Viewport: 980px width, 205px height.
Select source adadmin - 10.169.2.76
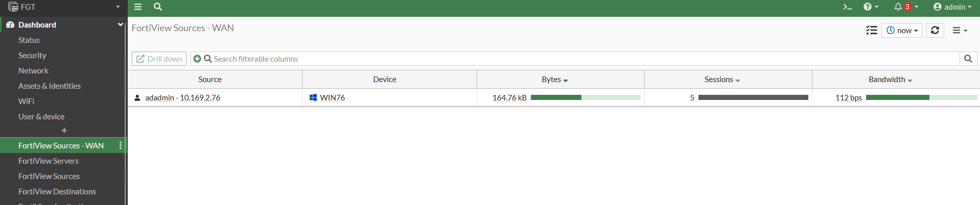(182, 97)
